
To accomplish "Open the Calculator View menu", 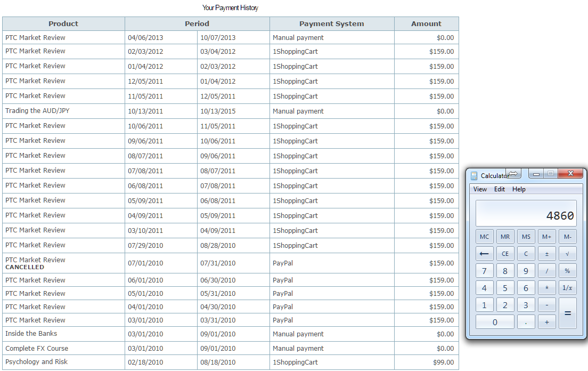I will click(480, 189).
